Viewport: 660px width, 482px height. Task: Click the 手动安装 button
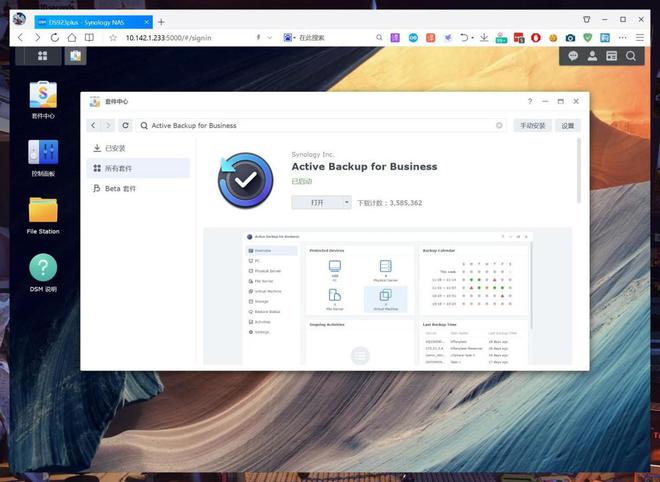[533, 126]
